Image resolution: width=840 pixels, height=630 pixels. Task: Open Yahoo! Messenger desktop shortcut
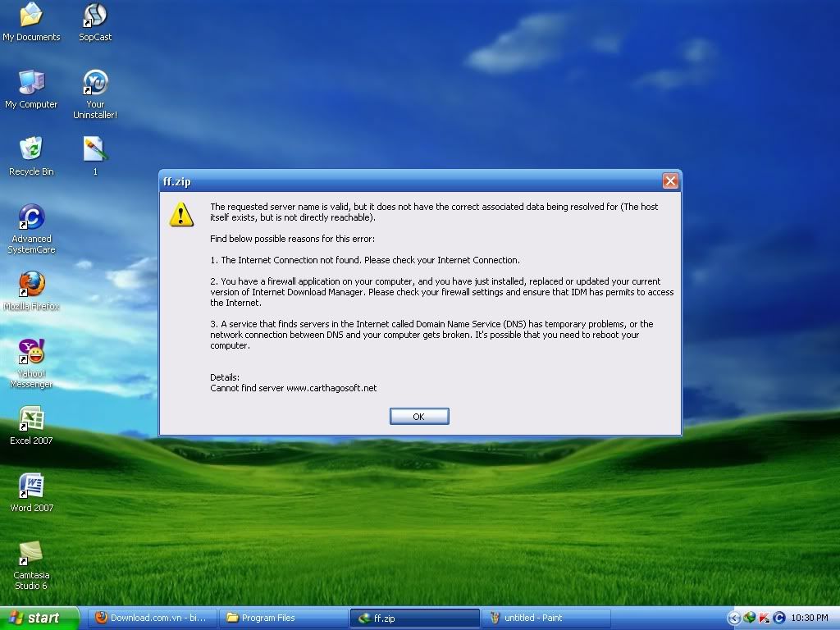(31, 363)
